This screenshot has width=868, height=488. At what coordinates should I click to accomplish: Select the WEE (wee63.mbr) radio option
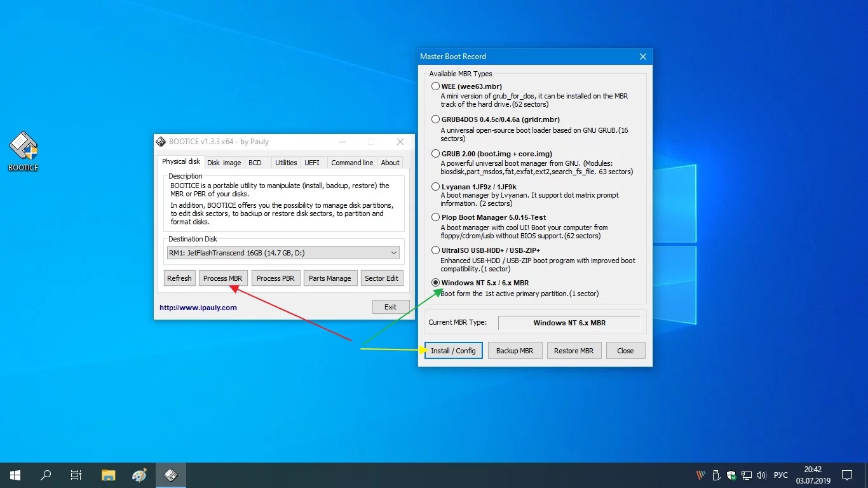(435, 86)
